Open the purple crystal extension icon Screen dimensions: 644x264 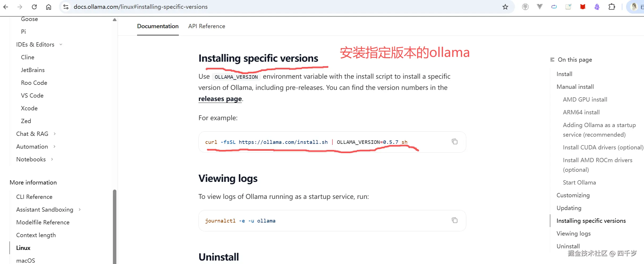pos(597,7)
